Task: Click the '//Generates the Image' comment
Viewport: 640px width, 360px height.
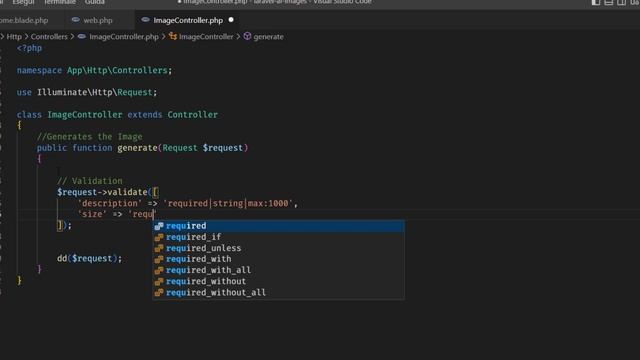Action: pos(89,137)
